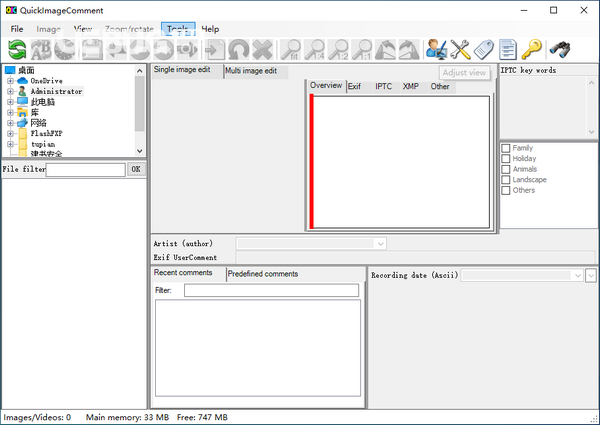Click folder tree scrollbar down arrow
Screen dimensions: 600x425
[x=140, y=151]
